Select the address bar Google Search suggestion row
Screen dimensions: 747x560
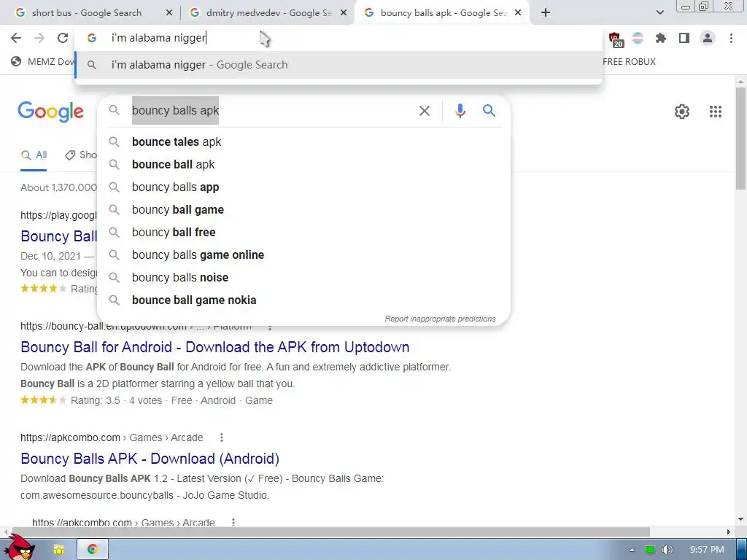click(338, 65)
